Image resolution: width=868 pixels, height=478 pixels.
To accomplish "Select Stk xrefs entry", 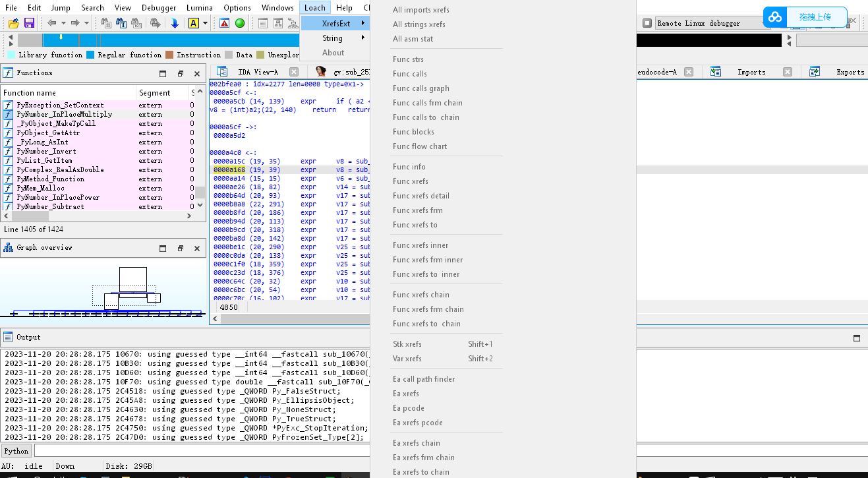I will [442, 344].
